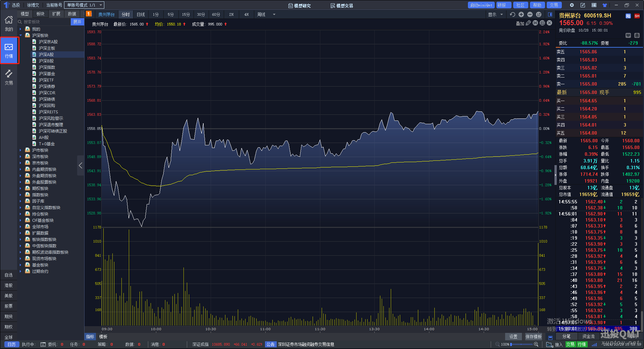Click the 帮助 button
The height and width of the screenshot is (349, 644).
pos(537,5)
